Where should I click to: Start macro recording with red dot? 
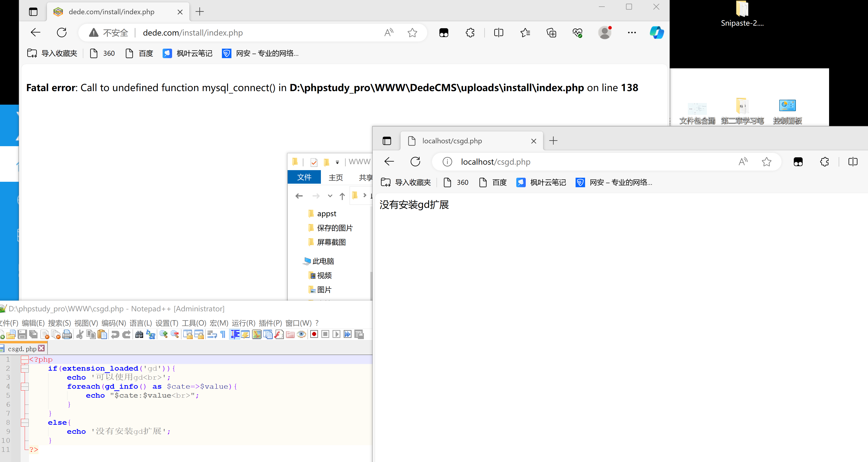point(314,334)
